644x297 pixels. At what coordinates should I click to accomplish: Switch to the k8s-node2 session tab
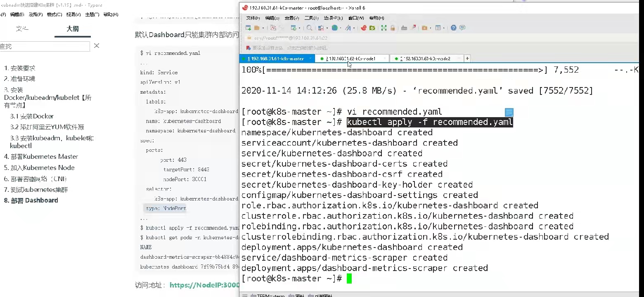426,59
